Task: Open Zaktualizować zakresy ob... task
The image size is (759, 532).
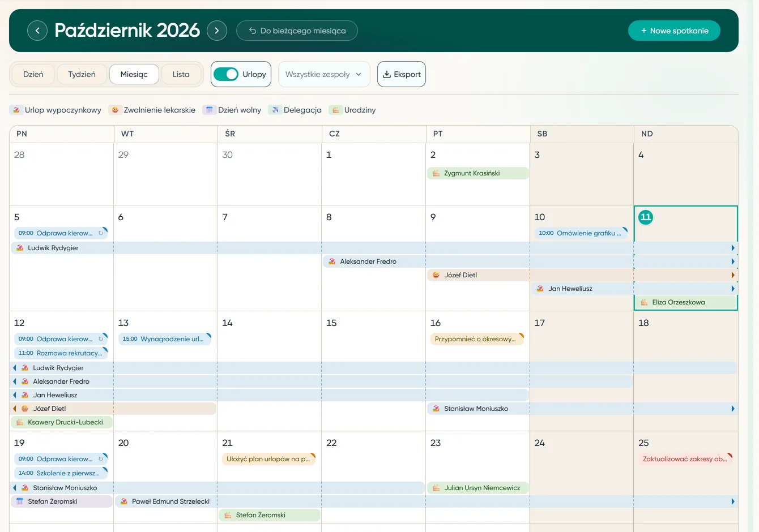Action: (x=685, y=459)
